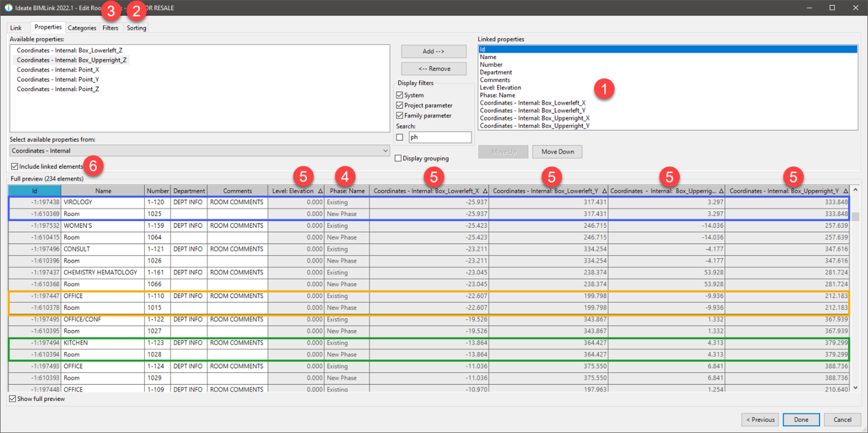The image size is (868, 433).
Task: Open the Select available properties from dropdown
Action: [200, 151]
